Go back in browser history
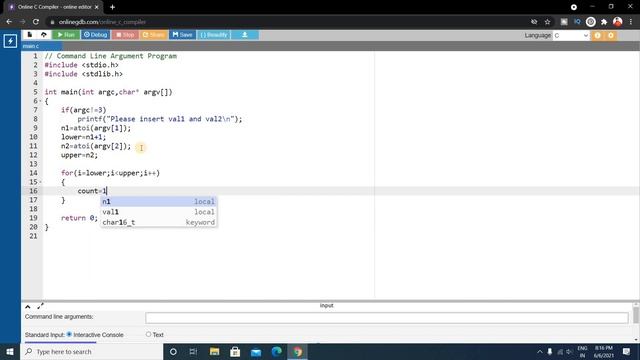The width and height of the screenshot is (640, 360). pyautogui.click(x=9, y=22)
